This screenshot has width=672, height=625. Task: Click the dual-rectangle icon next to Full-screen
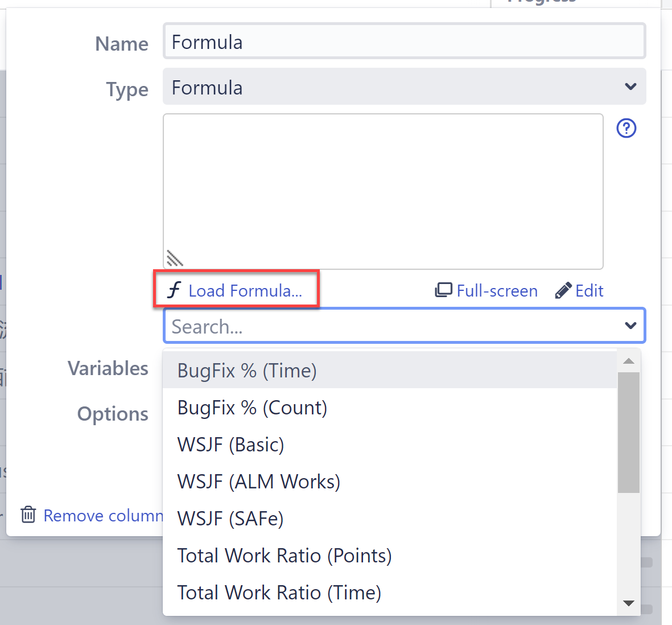(x=443, y=290)
